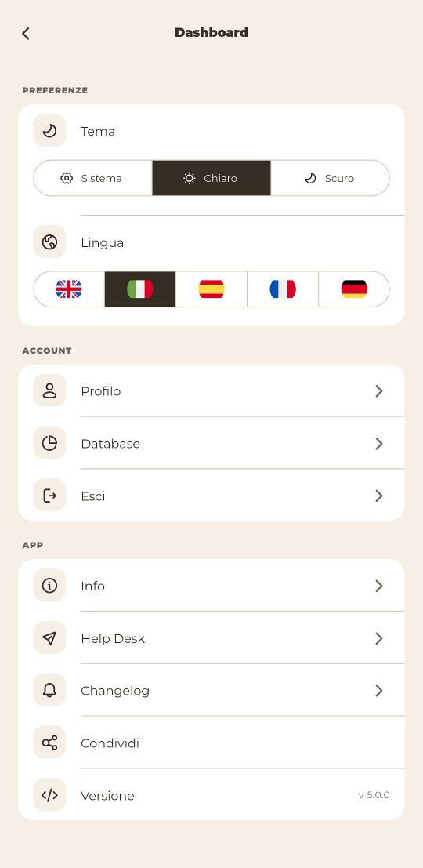
Task: Switch theme to Scuro
Action: (330, 178)
